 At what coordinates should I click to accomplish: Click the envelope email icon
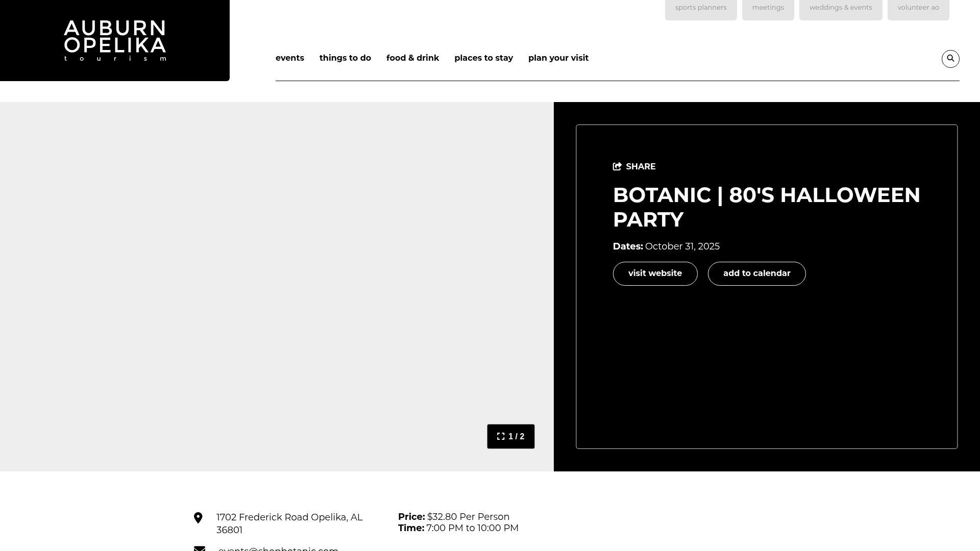[200, 549]
